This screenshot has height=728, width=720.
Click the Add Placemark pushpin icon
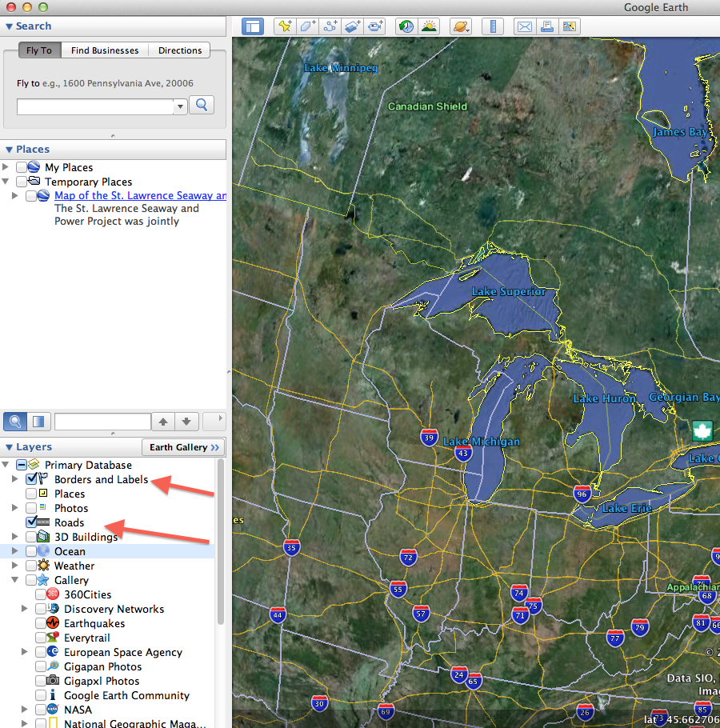click(x=285, y=26)
